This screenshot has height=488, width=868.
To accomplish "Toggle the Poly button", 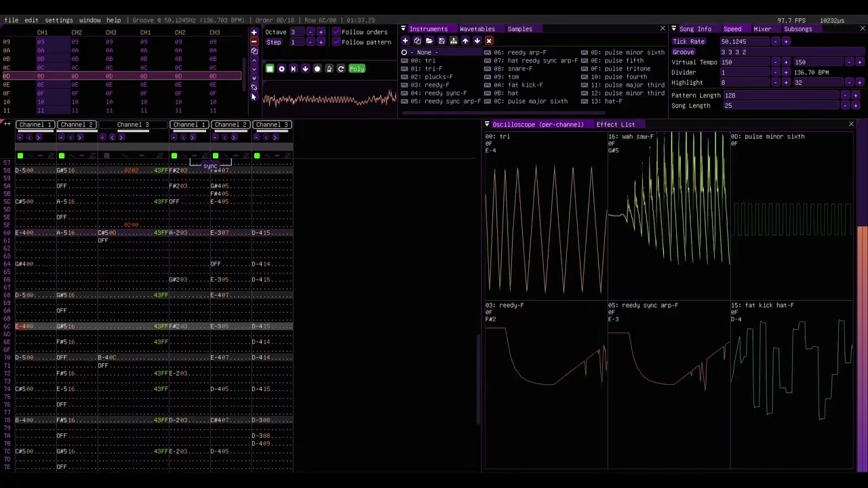I will tap(357, 68).
